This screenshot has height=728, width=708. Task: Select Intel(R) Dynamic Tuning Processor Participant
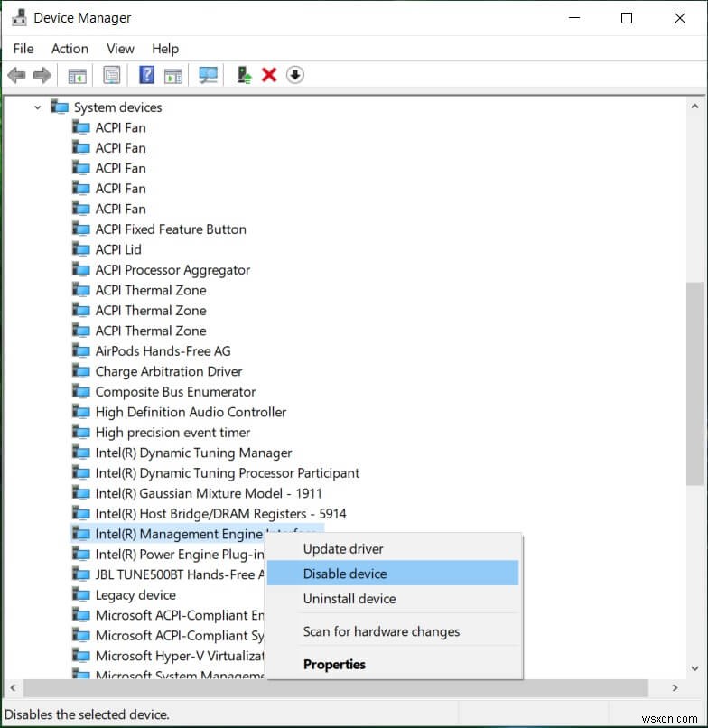(227, 473)
